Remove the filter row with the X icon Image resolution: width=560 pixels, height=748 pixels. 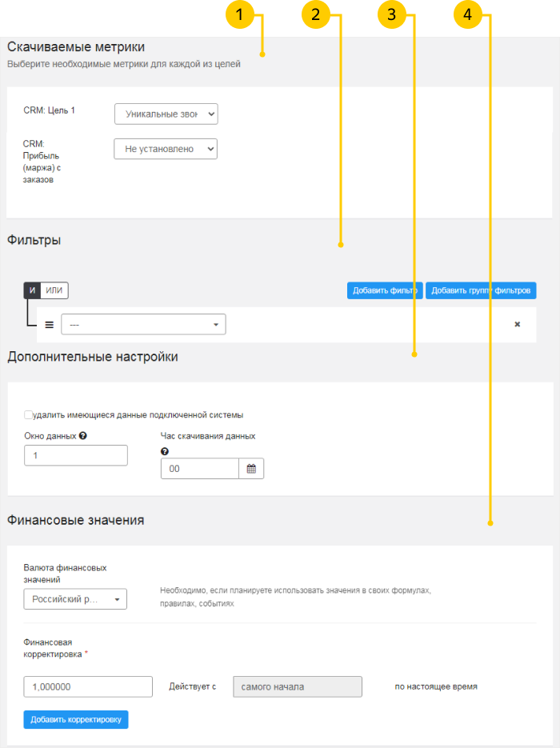[x=517, y=325]
